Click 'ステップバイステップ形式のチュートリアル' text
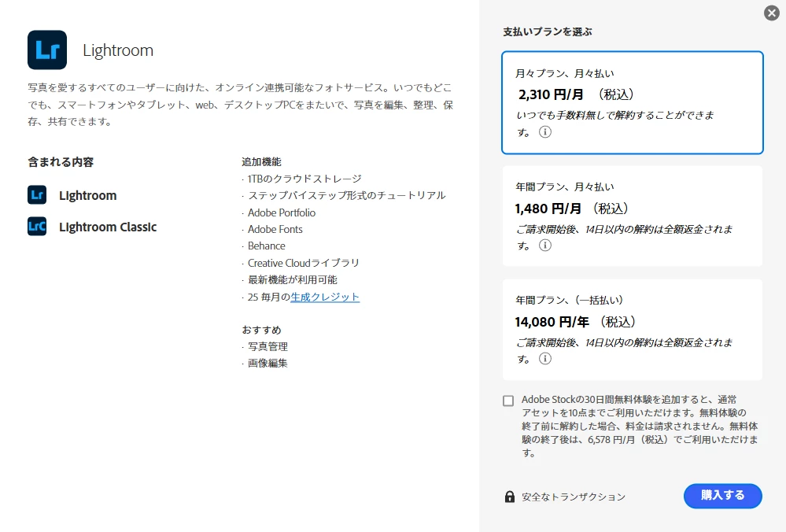The width and height of the screenshot is (786, 532). click(x=346, y=195)
